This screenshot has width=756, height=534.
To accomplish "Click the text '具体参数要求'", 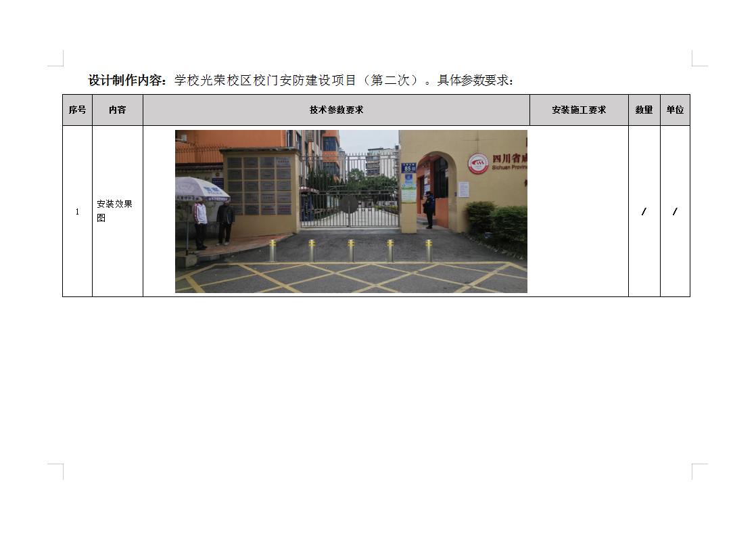I will click(473, 80).
